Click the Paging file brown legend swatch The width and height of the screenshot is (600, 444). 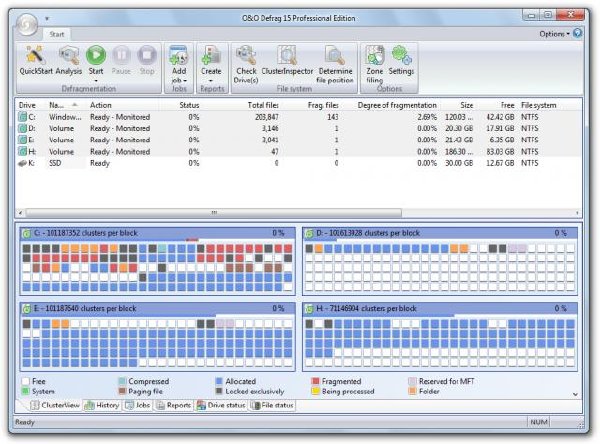click(x=122, y=392)
